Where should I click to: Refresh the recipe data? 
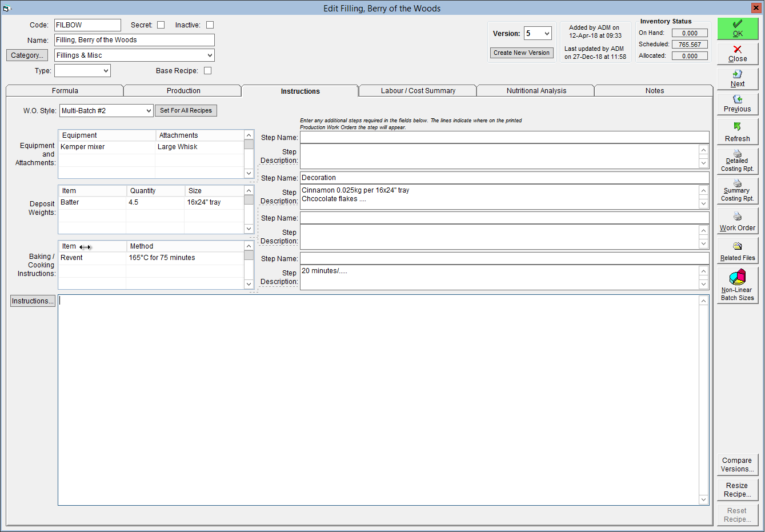738,131
